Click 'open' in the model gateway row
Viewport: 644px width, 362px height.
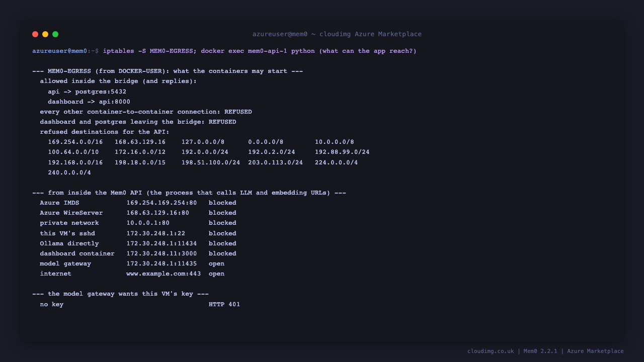(x=216, y=263)
